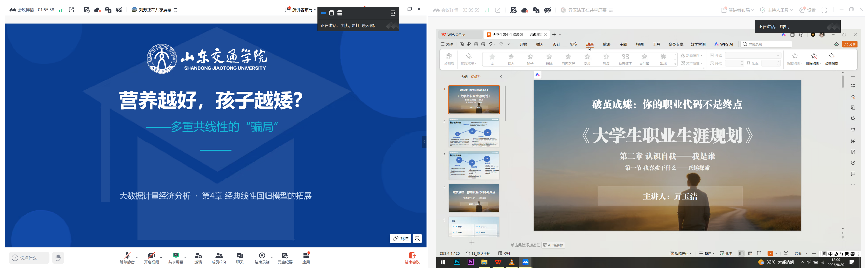Open the 放映 slideshow ribbon tab
The width and height of the screenshot is (868, 271).
click(x=606, y=44)
